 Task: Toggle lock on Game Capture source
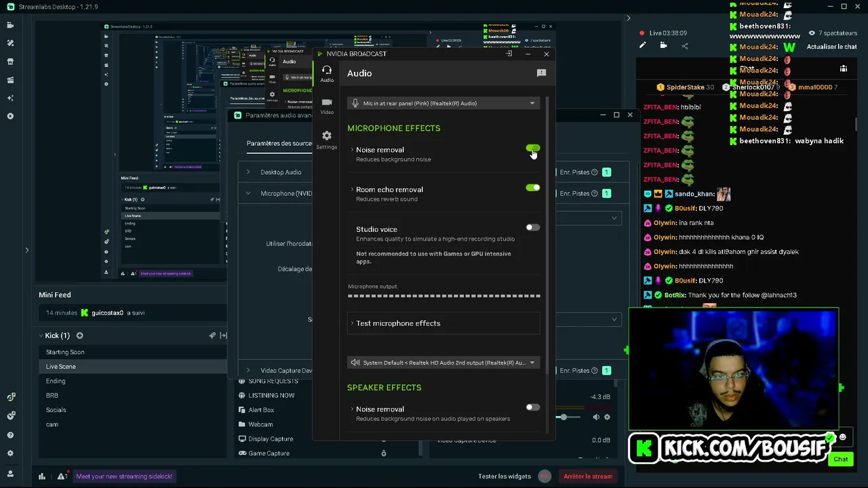(x=384, y=453)
